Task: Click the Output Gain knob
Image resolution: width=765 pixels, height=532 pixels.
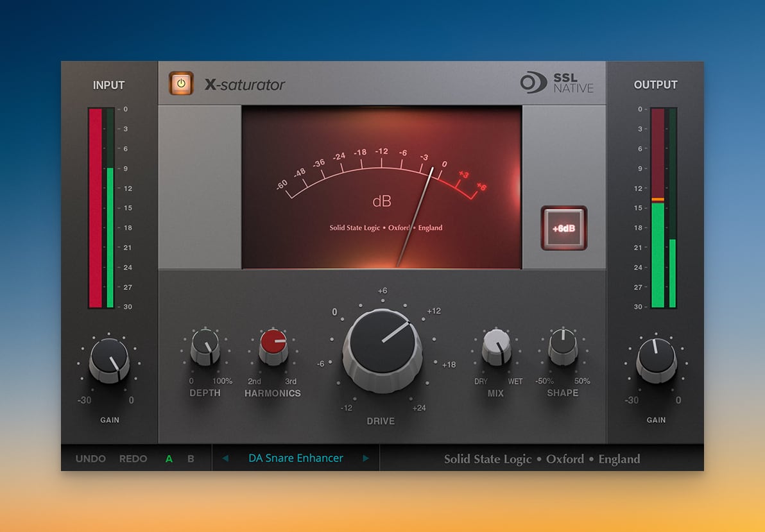Action: [656, 358]
